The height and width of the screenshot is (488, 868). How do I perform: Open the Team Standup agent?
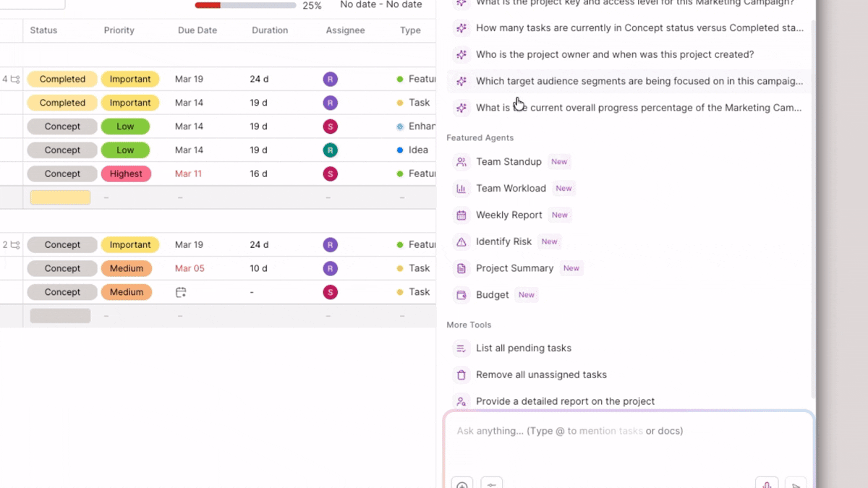pyautogui.click(x=508, y=162)
